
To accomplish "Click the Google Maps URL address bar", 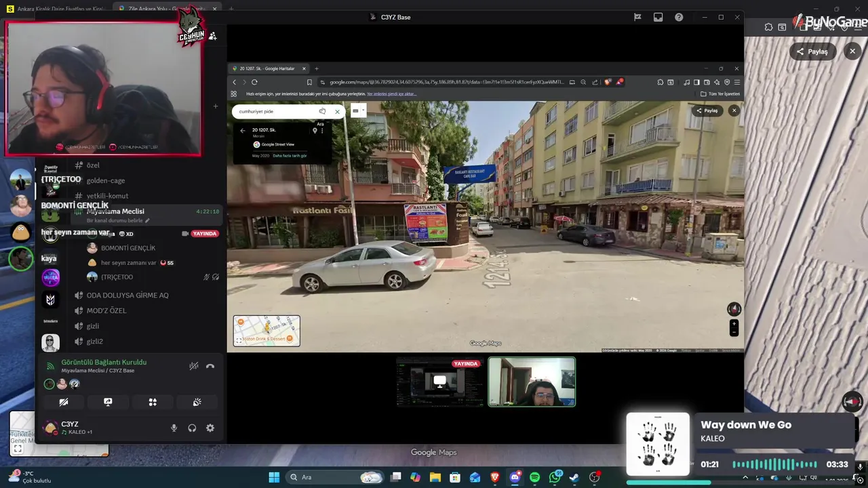I will pyautogui.click(x=446, y=82).
